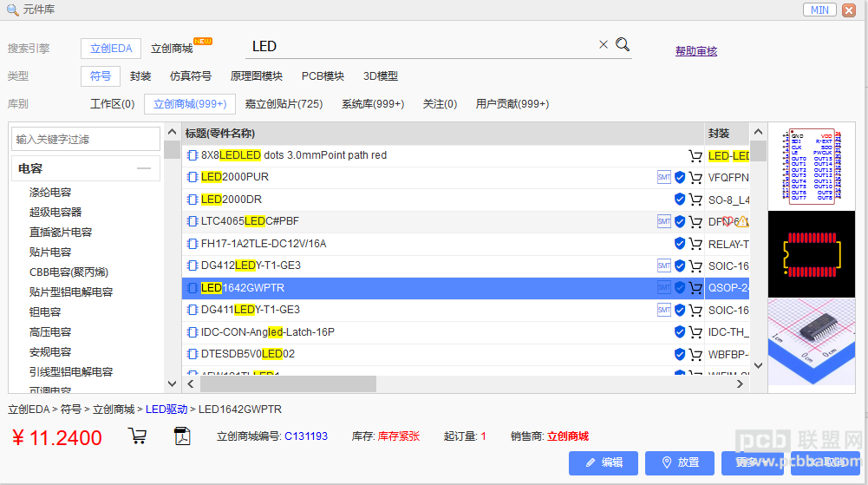The image size is (868, 485).
Task: Click cart icon for 8X8LEDLED row
Action: point(695,155)
